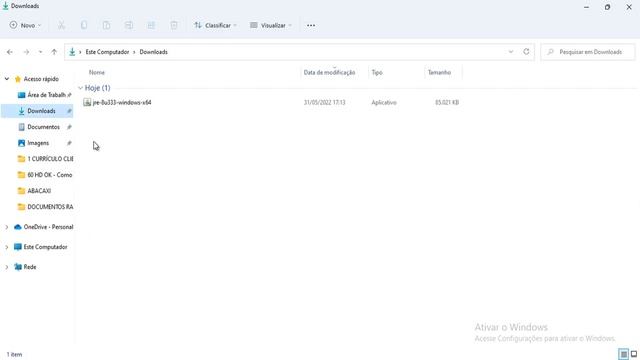Click the Aplicativo type cell
640x360 pixels.
pyautogui.click(x=384, y=102)
